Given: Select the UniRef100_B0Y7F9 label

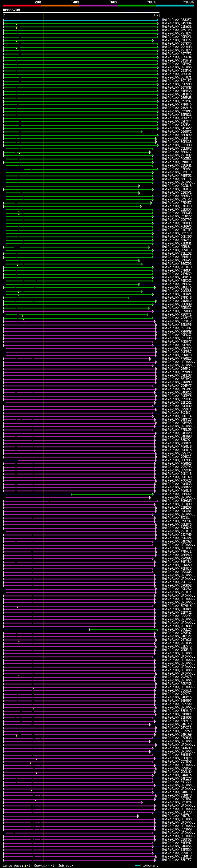Looking at the screenshot, I should pos(177,233).
